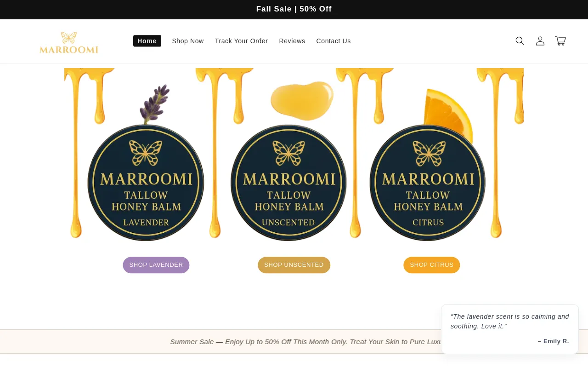
Task: Click the Shop Lavender button
Action: [x=156, y=265]
